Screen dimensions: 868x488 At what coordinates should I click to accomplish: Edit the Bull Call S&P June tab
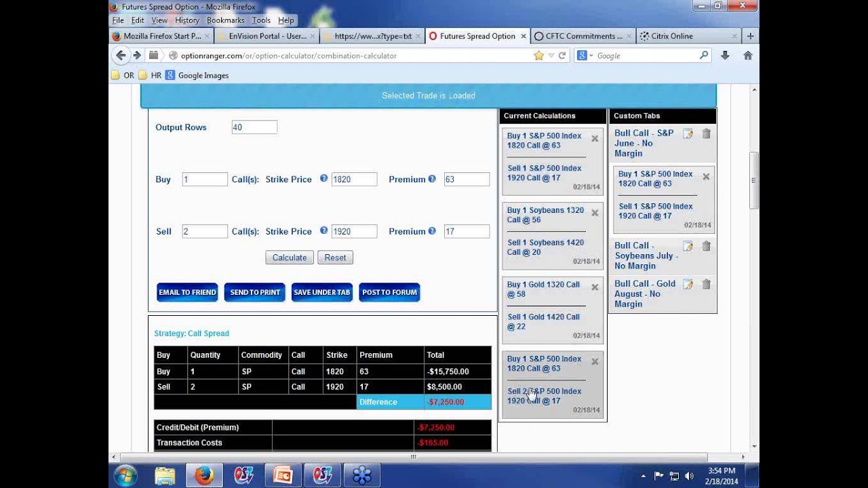688,134
